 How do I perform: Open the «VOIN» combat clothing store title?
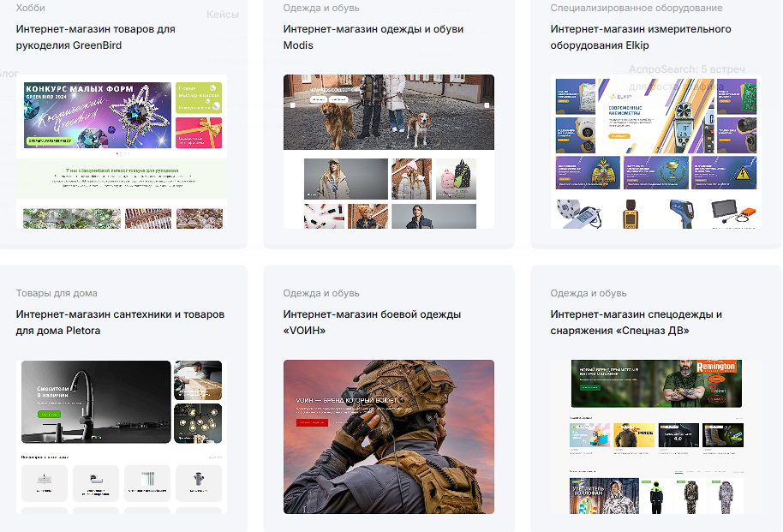tap(372, 322)
